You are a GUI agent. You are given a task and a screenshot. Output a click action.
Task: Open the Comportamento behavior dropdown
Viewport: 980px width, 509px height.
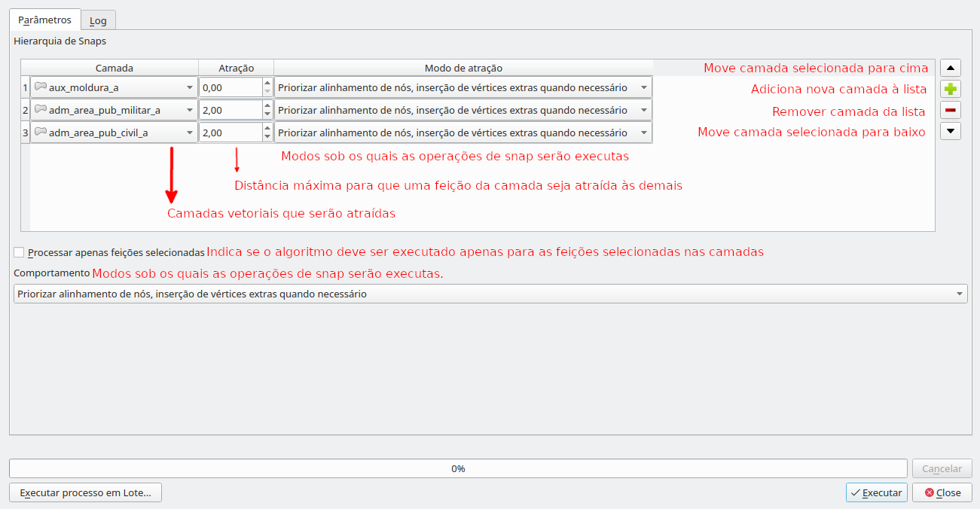click(x=490, y=294)
